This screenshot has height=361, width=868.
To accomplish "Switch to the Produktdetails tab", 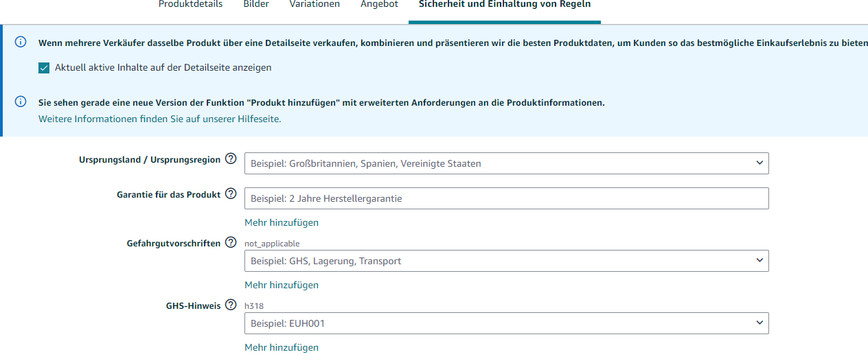I will pyautogui.click(x=191, y=4).
